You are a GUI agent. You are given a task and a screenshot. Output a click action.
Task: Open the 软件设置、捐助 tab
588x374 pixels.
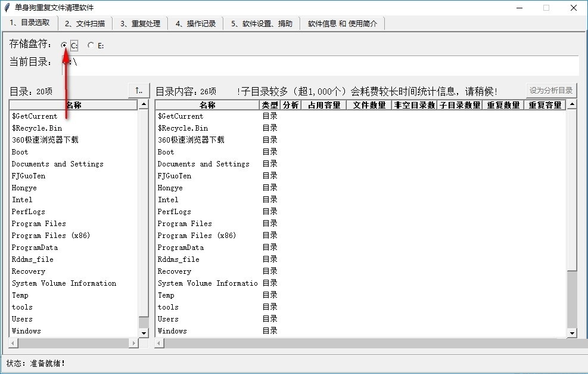[x=260, y=23]
